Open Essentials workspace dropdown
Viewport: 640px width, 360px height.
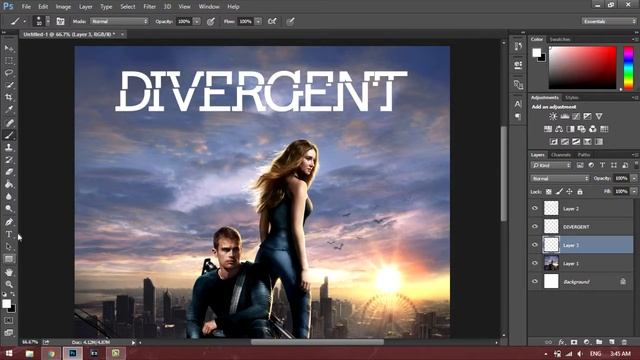click(x=609, y=21)
